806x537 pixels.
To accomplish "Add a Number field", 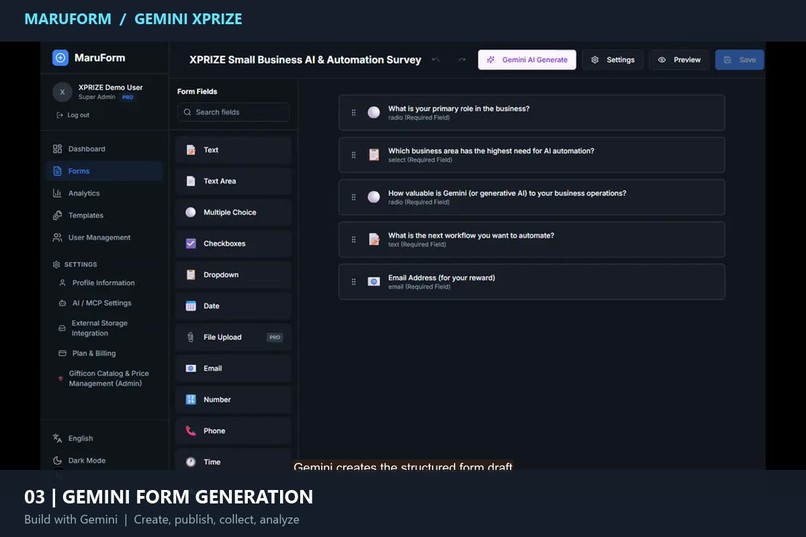I will (233, 400).
